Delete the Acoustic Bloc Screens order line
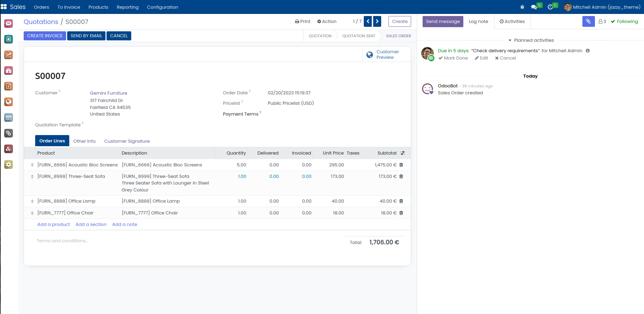Image resolution: width=644 pixels, height=314 pixels. [401, 165]
